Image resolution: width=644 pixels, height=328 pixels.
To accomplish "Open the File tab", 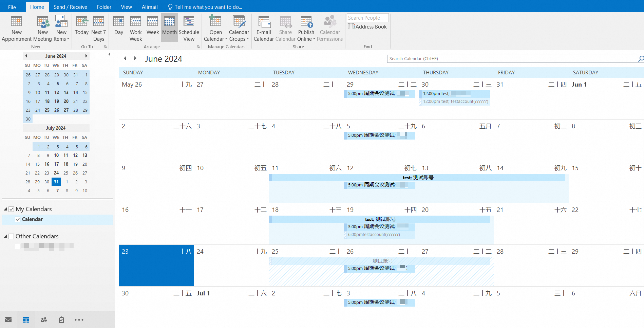I will [x=12, y=7].
